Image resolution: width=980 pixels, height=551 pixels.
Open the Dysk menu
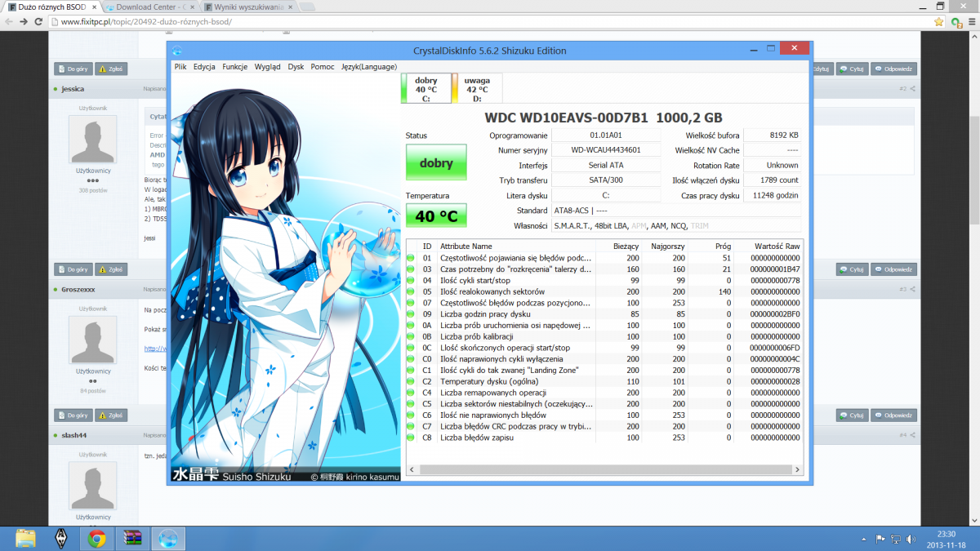(296, 66)
